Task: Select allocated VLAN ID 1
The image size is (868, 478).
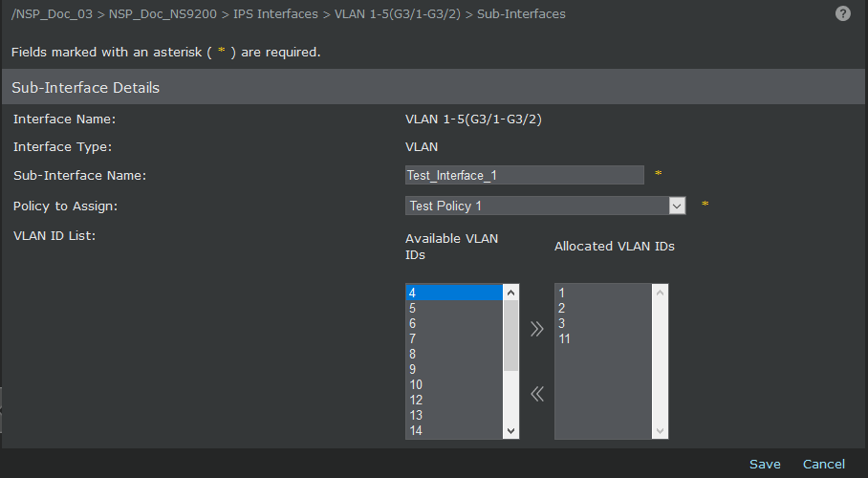Action: 603,293
